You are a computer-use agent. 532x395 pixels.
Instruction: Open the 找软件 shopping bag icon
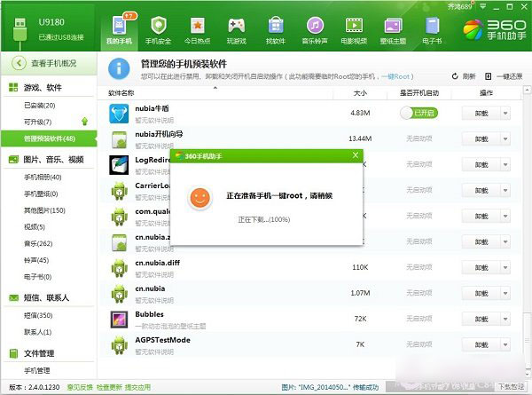tap(276, 25)
